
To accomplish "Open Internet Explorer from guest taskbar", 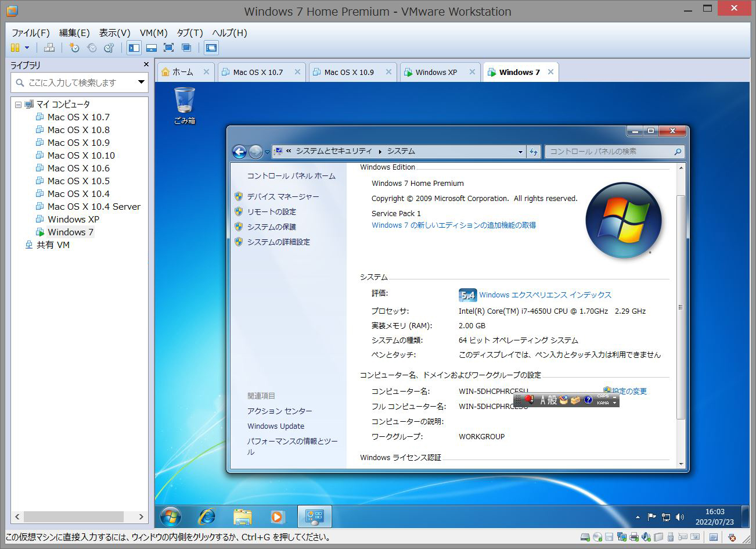I will pyautogui.click(x=206, y=516).
